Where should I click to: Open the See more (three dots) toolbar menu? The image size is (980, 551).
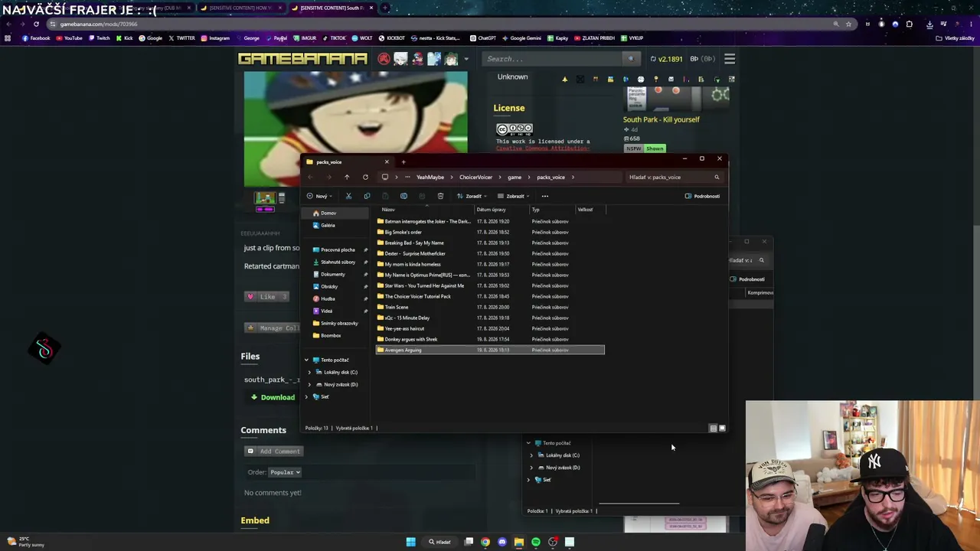545,196
